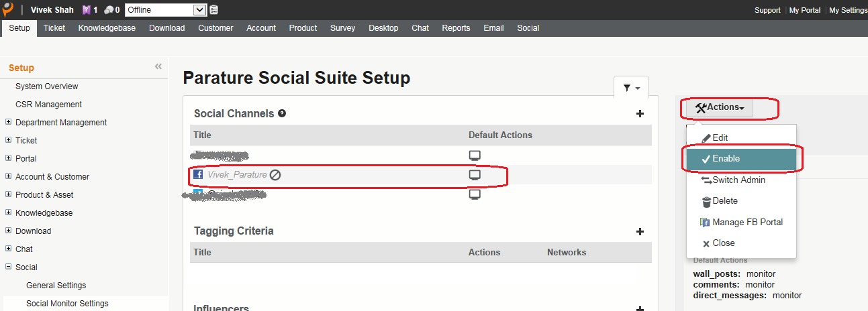
Task: Collapse the Social tree node
Action: pos(8,267)
